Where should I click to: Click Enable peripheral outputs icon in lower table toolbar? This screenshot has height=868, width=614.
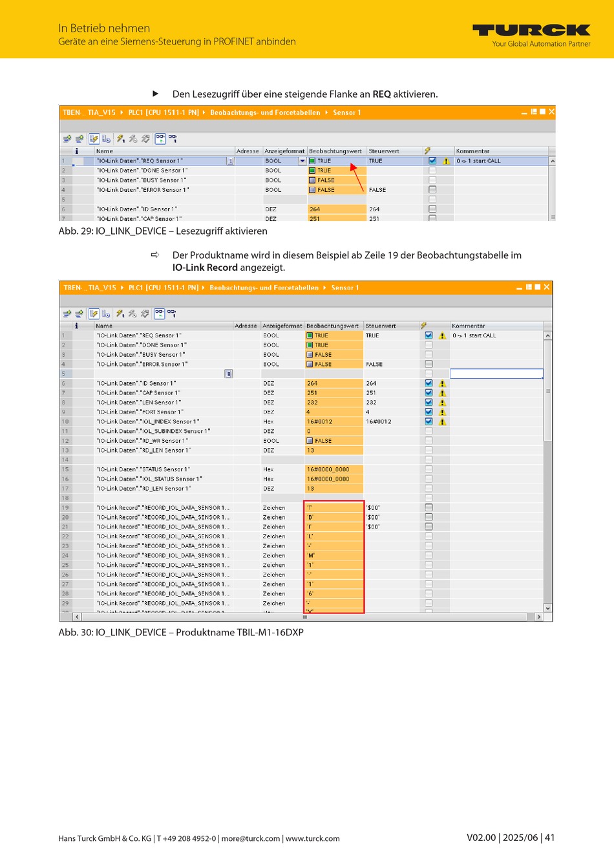click(x=145, y=313)
